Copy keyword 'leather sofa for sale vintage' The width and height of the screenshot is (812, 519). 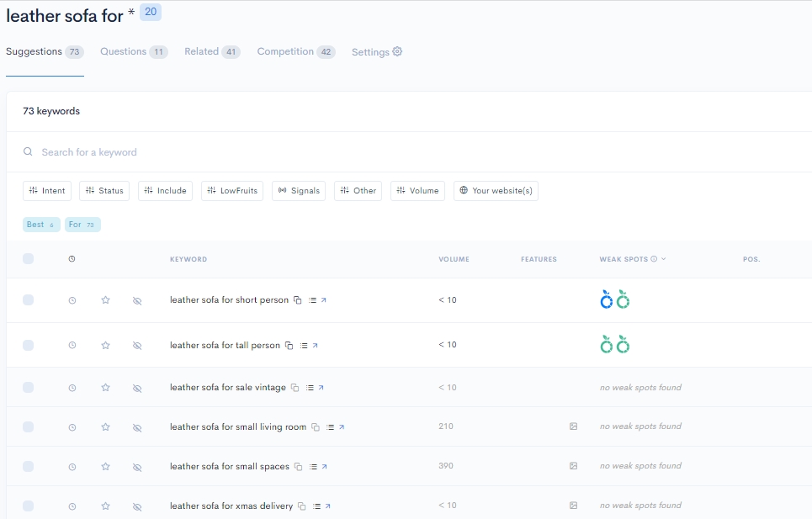(x=295, y=388)
